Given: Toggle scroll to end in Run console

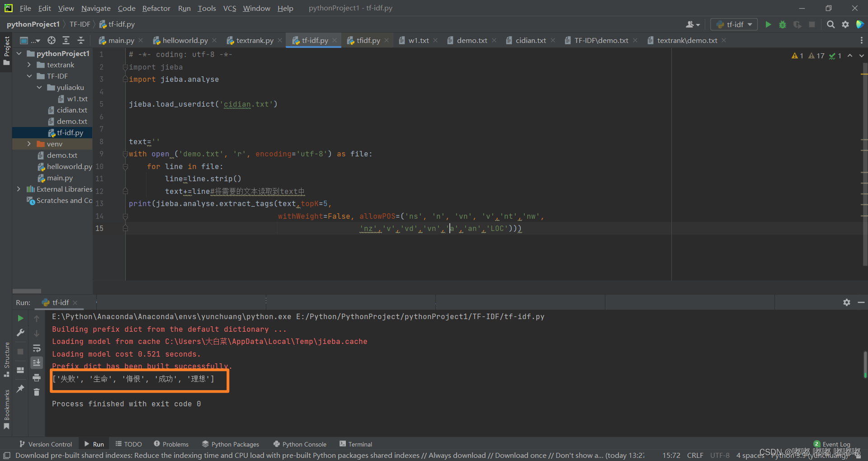Looking at the screenshot, I should click(x=37, y=362).
